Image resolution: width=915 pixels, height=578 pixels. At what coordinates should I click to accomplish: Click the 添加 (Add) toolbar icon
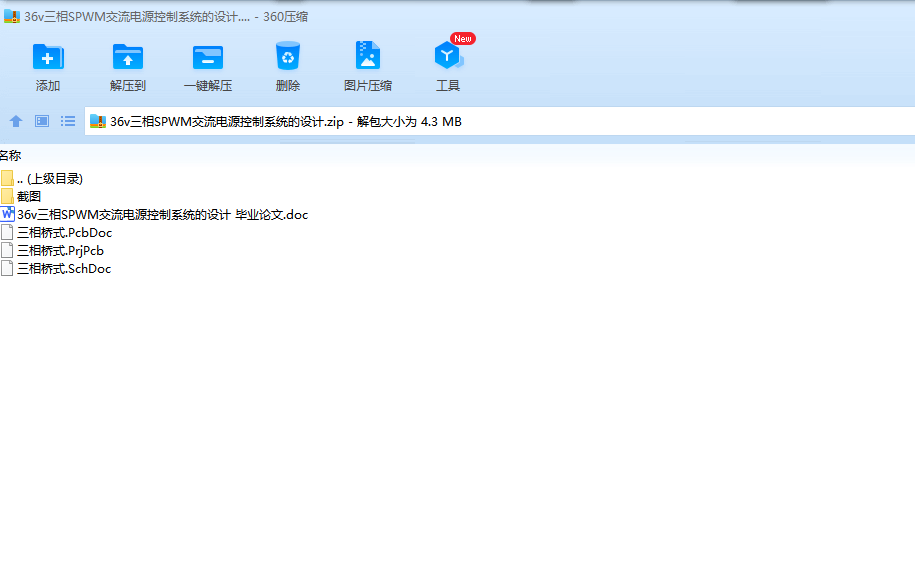pos(48,57)
